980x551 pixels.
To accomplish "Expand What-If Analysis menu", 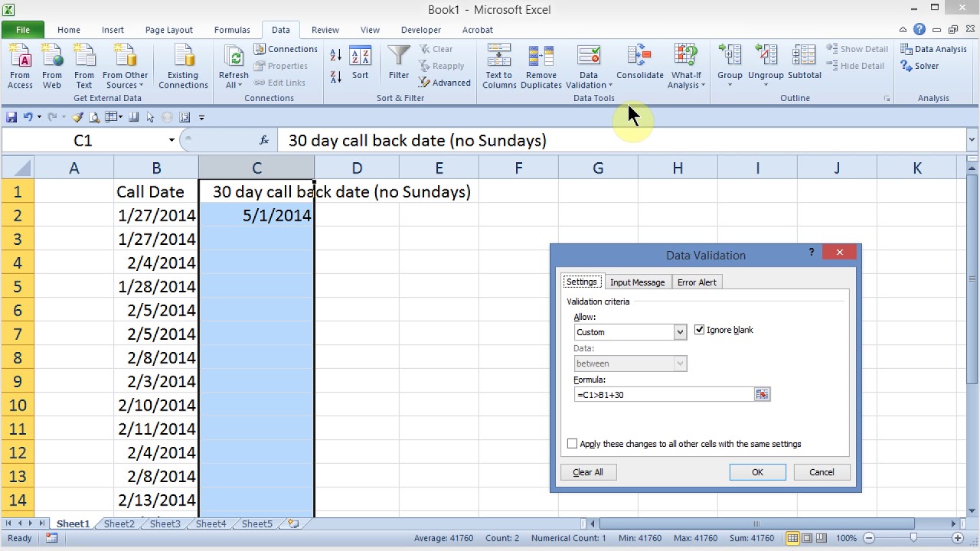I will 686,67.
